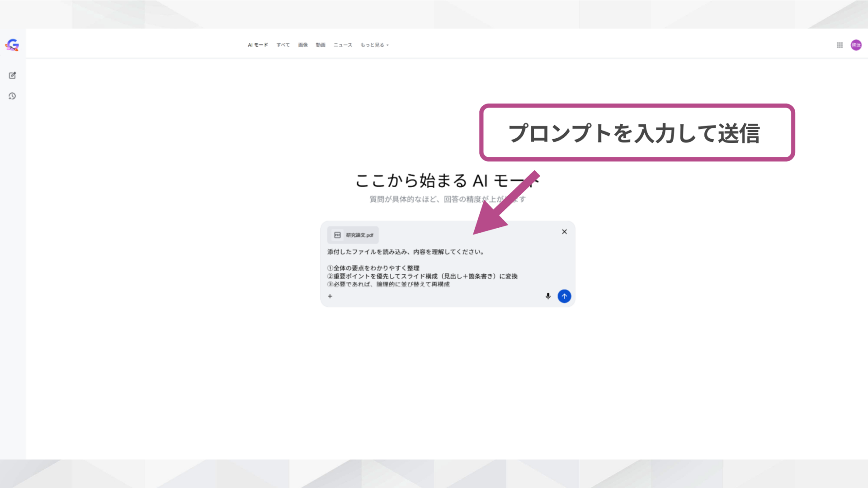Select the 動画 search tab
This screenshot has height=488, width=868.
click(321, 45)
